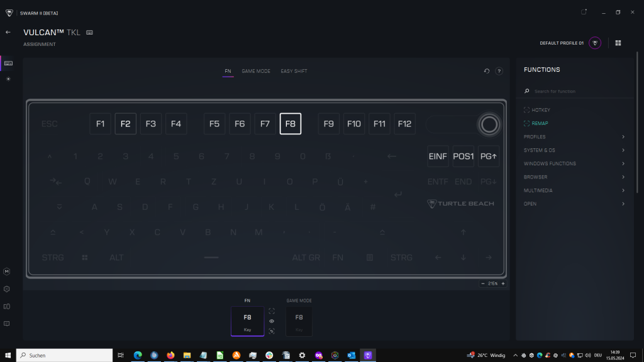Screen dimensions: 644x362
Task: Select the POS1 key on keyboard layout
Action: pyautogui.click(x=464, y=156)
